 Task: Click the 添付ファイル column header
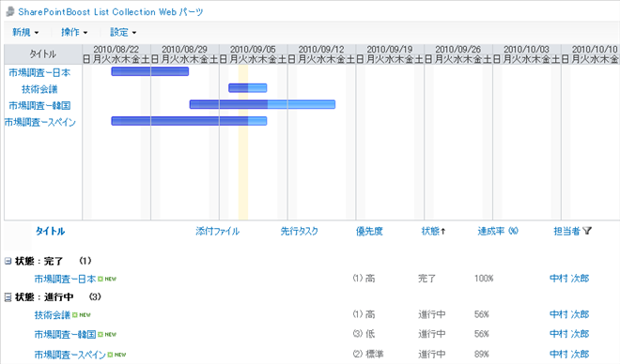click(x=218, y=232)
